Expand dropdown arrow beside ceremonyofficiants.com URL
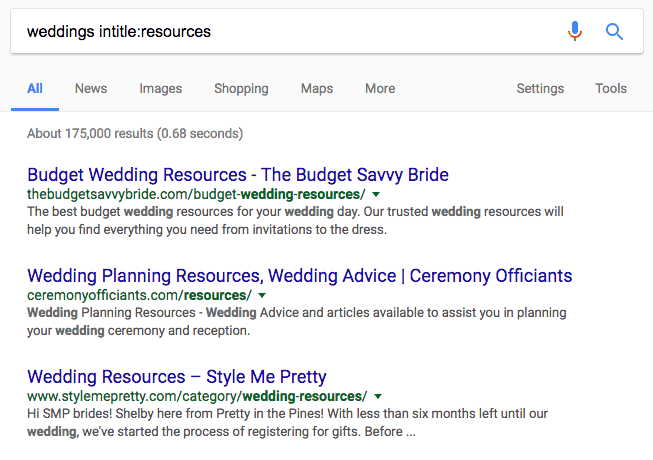The width and height of the screenshot is (653, 460). (x=262, y=296)
